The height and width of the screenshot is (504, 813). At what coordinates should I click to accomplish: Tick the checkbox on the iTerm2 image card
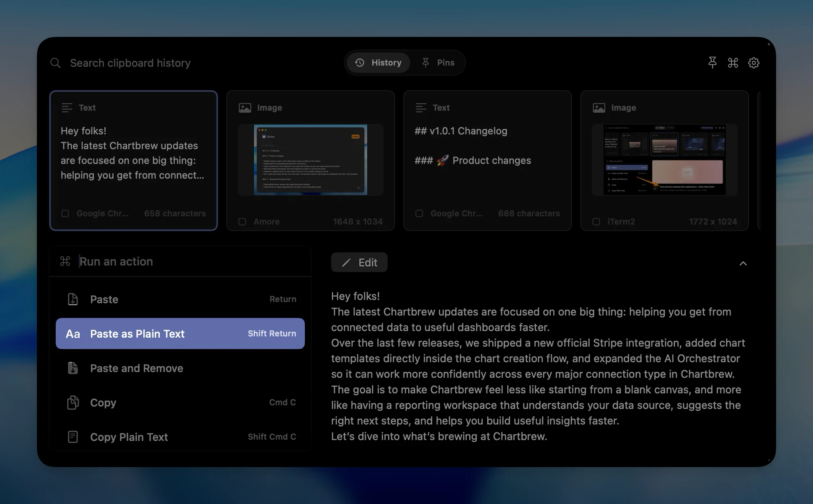click(x=596, y=222)
